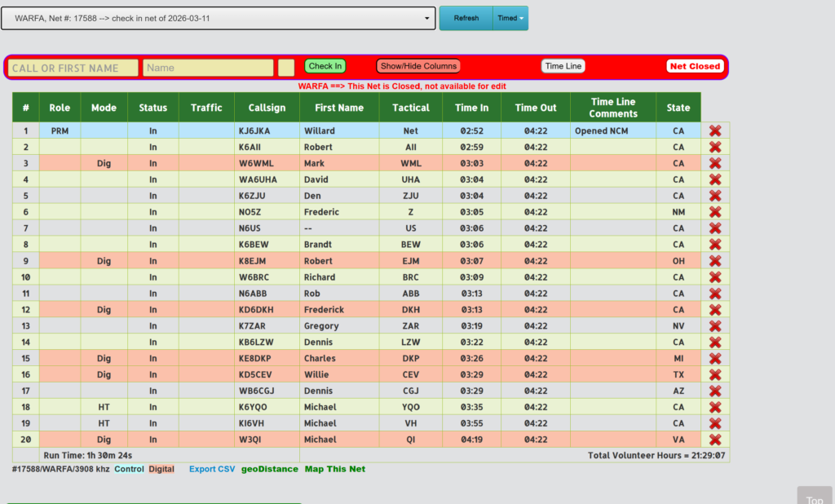The image size is (835, 504).
Task: Click the Time In column header
Action: 471,108
